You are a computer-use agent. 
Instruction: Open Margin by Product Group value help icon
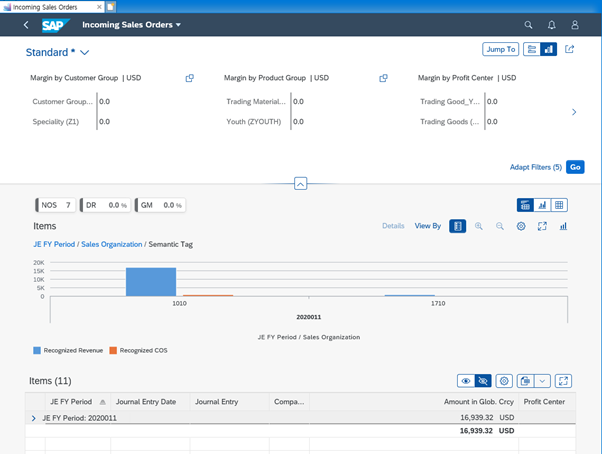click(x=383, y=78)
